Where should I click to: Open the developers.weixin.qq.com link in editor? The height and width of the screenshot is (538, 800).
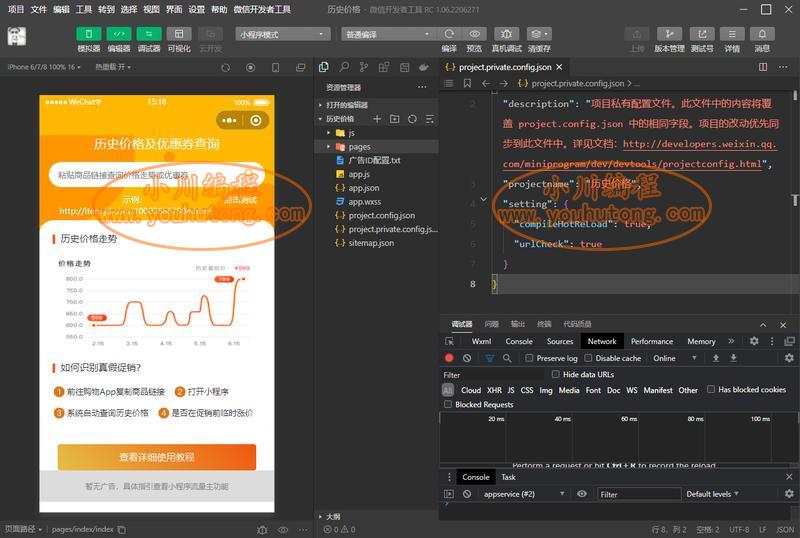click(699, 144)
